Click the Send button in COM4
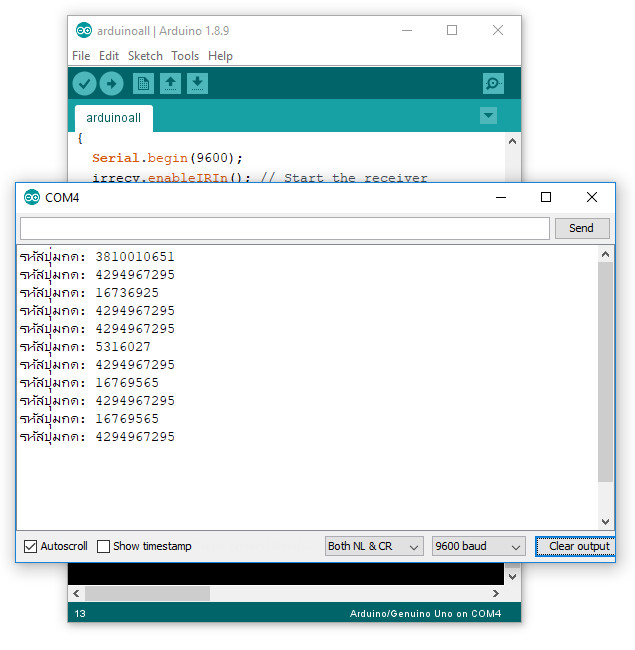This screenshot has height=650, width=635. click(x=582, y=228)
